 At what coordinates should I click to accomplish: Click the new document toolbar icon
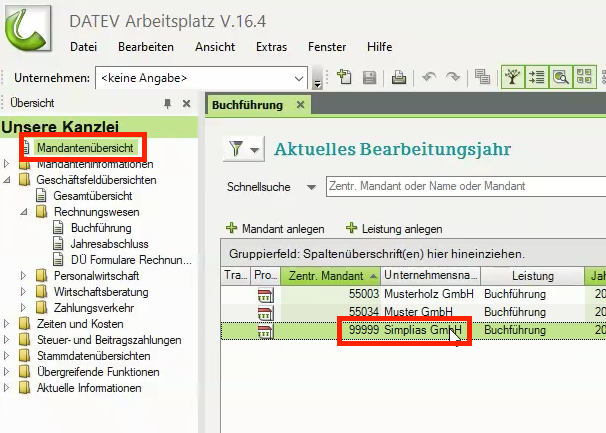click(x=345, y=77)
